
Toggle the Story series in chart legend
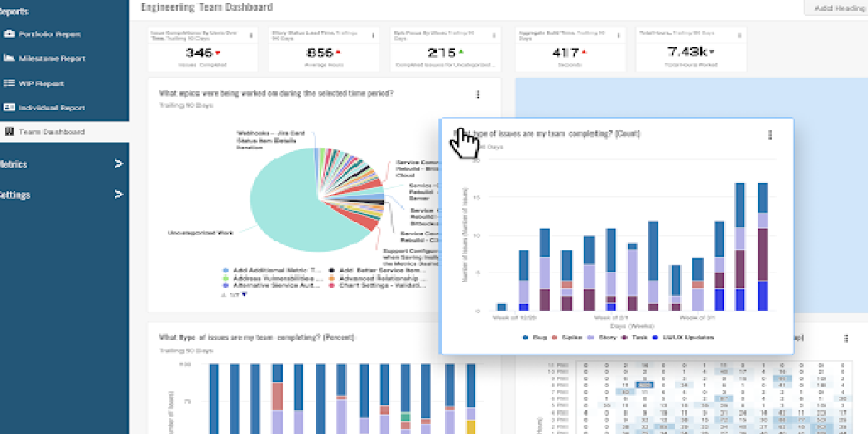[x=603, y=337]
